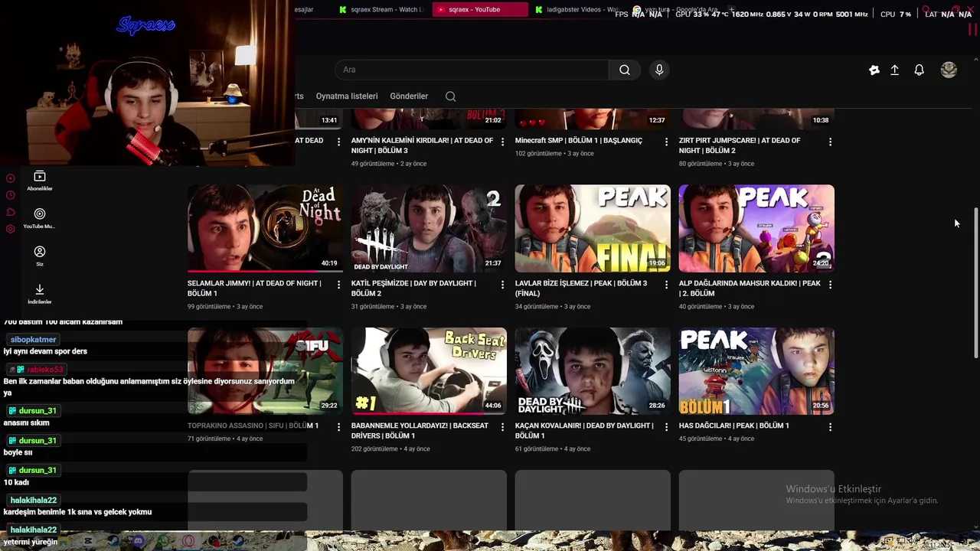Click title KATİL PEŞİMİZDE DAY BY DAYLIGHT

point(413,289)
